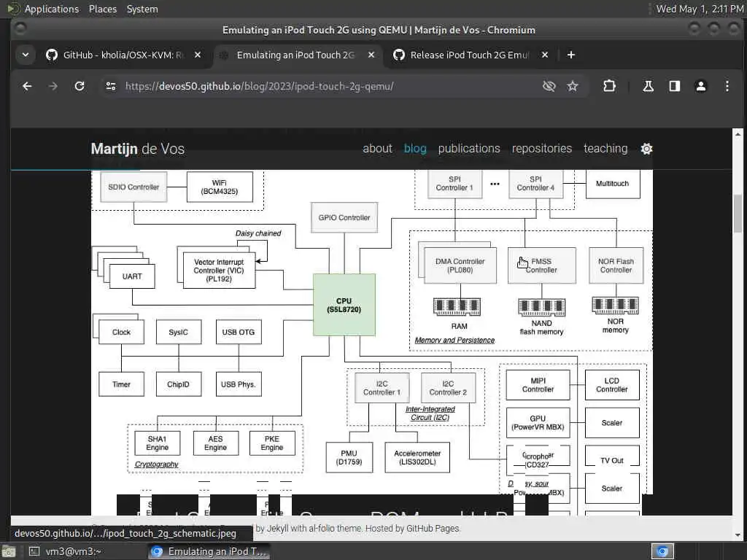Switch to the Release iPod Touch 2G Emul tab
Image resolution: width=747 pixels, height=560 pixels.
[x=469, y=55]
